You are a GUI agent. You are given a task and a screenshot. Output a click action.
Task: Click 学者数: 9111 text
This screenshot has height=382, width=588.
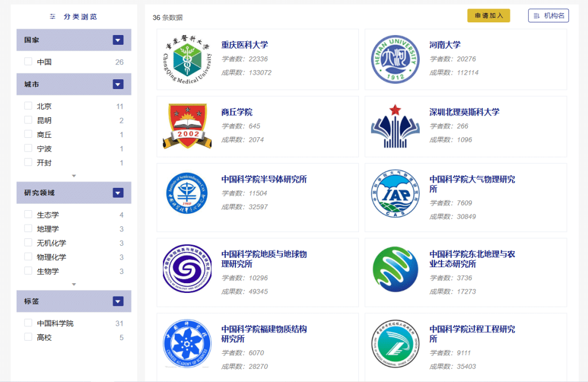pyautogui.click(x=450, y=353)
